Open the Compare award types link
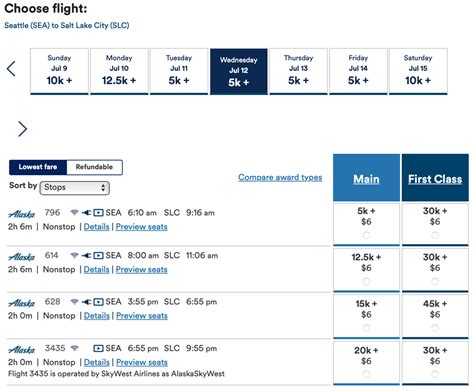The width and height of the screenshot is (474, 391). click(x=280, y=177)
